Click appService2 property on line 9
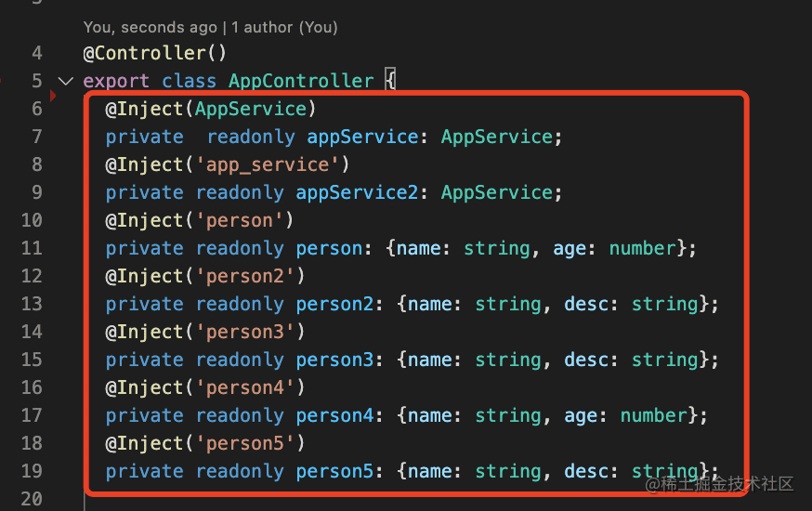The width and height of the screenshot is (812, 511). [357, 192]
